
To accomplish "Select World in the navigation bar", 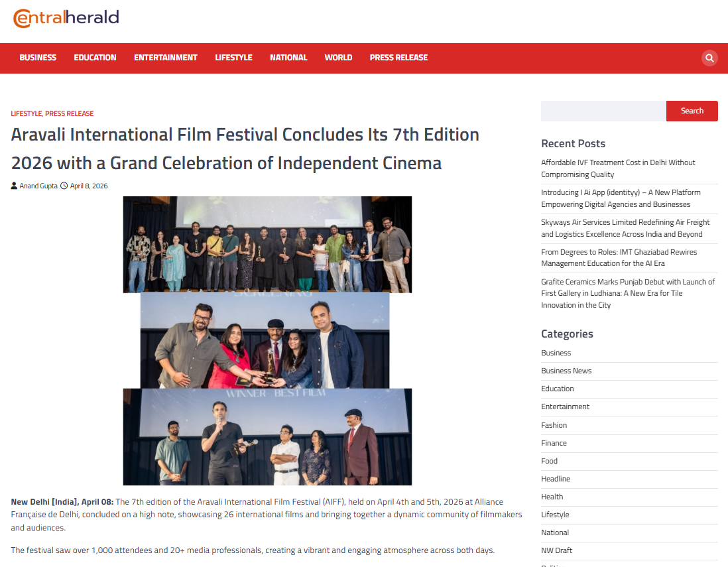I will [338, 58].
